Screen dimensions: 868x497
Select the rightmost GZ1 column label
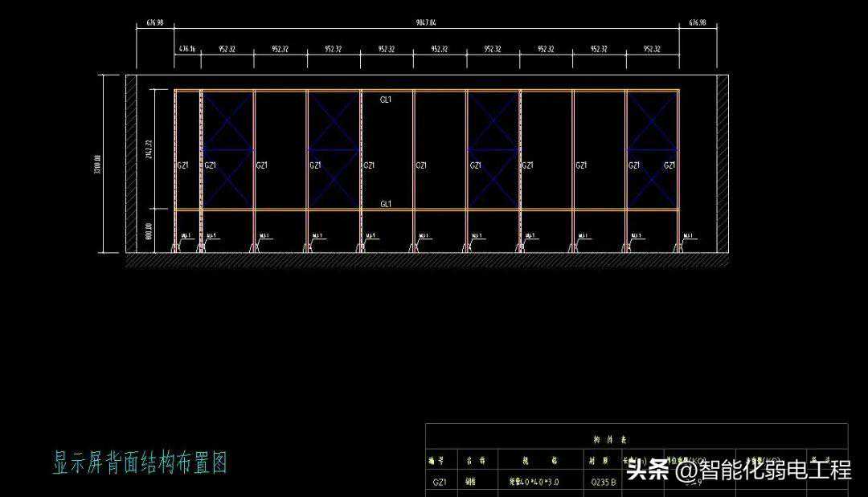point(669,165)
